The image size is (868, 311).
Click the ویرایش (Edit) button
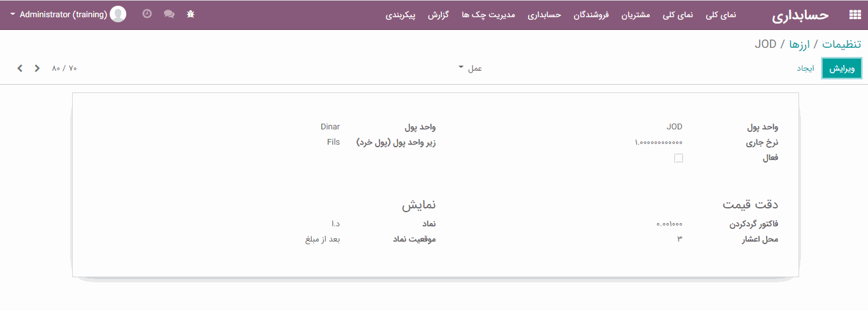click(x=842, y=68)
